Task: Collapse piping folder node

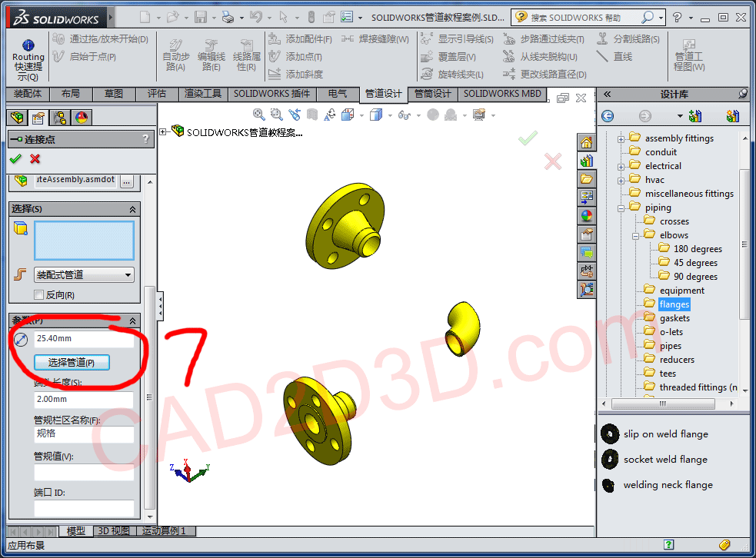Action: point(621,208)
